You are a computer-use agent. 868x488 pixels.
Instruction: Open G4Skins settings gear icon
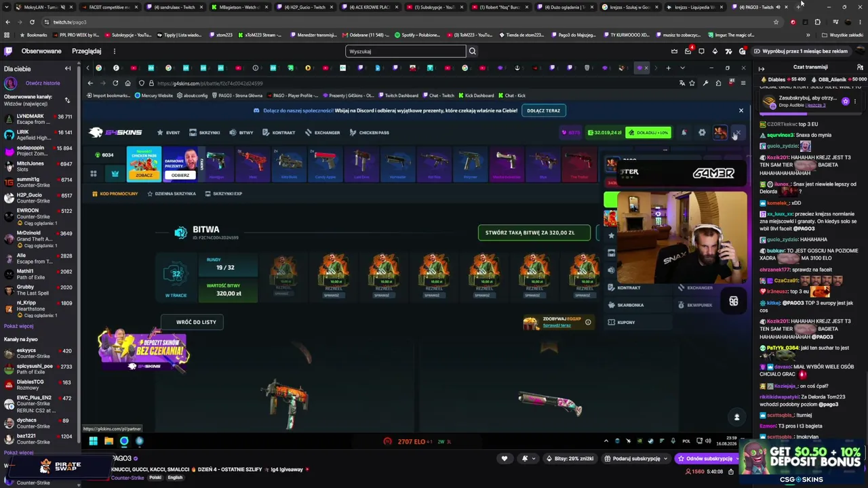point(702,133)
